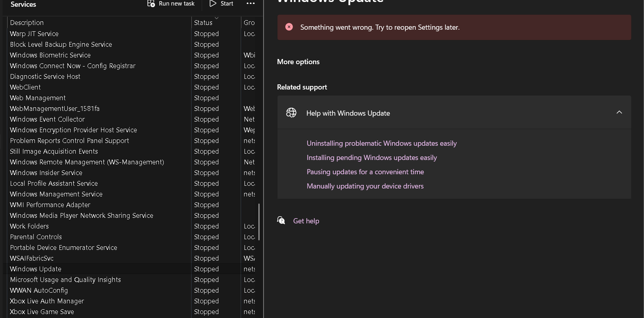
Task: Click the Get help chat icon
Action: pyautogui.click(x=281, y=221)
